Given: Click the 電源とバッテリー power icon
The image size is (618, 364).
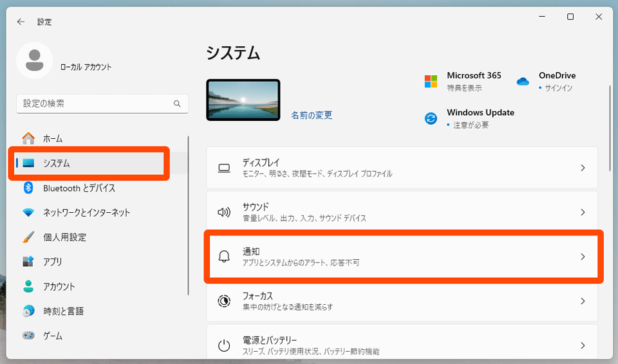Looking at the screenshot, I should click(x=224, y=345).
